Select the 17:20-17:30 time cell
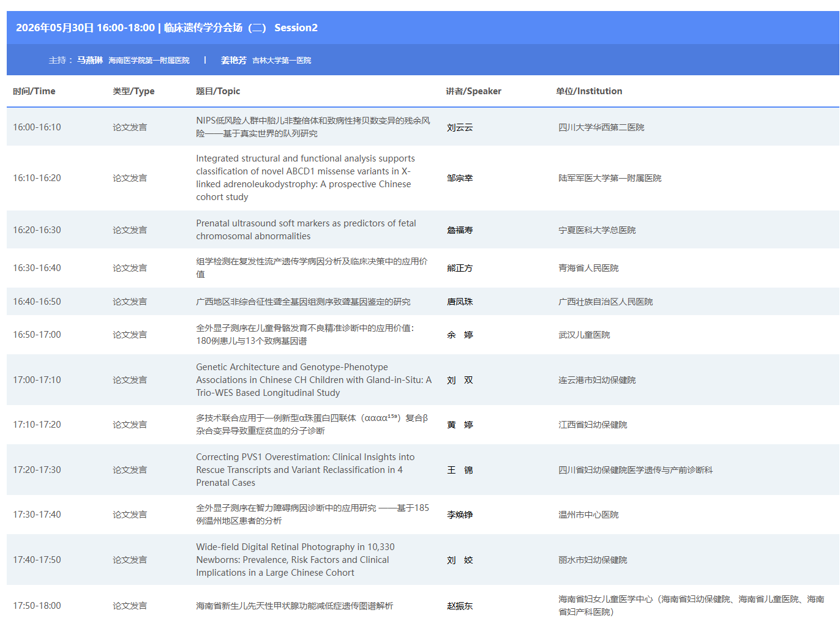 tap(37, 470)
